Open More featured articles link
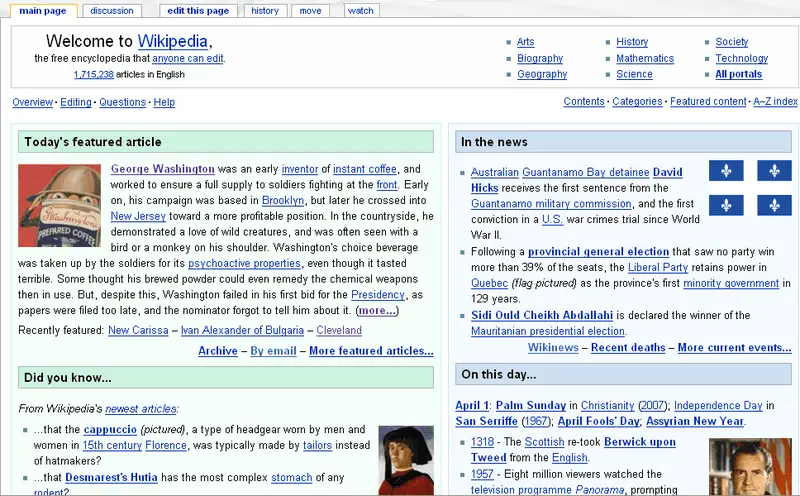The image size is (800, 496). click(371, 351)
